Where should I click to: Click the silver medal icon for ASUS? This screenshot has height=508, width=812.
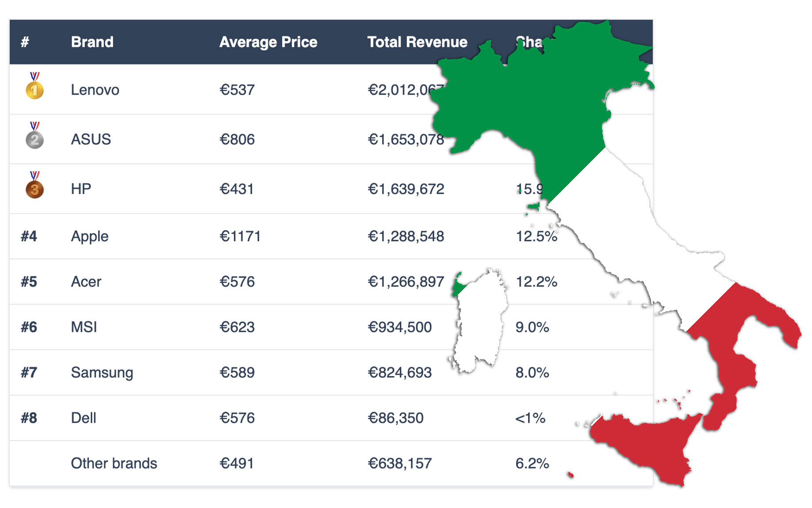click(x=34, y=138)
